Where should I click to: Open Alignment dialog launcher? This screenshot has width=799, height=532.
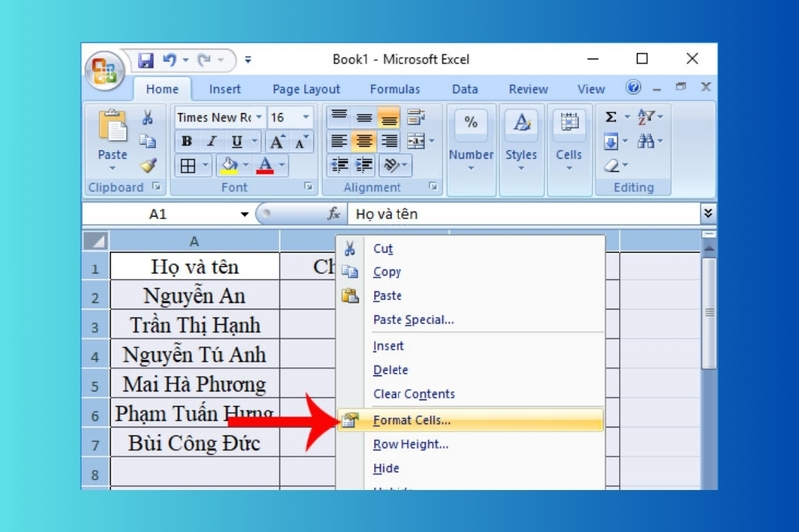pos(433,187)
